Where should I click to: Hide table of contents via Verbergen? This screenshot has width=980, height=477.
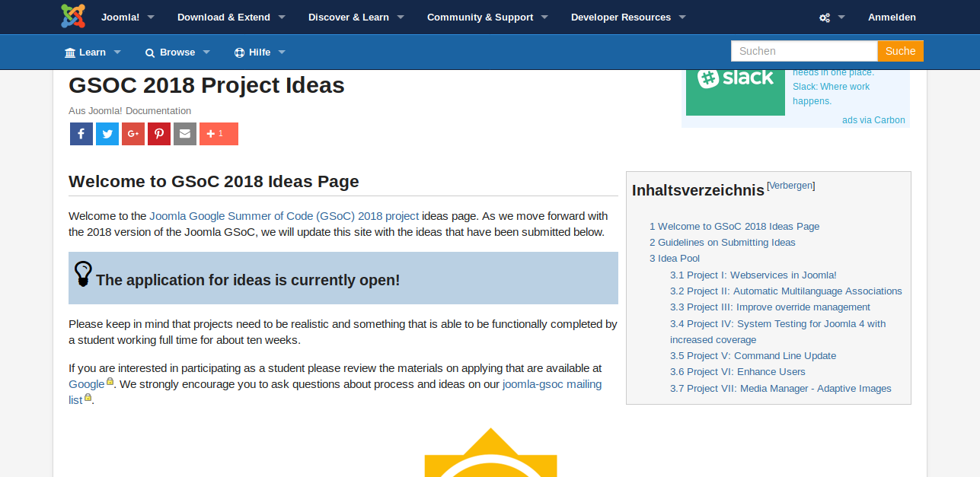pos(790,185)
